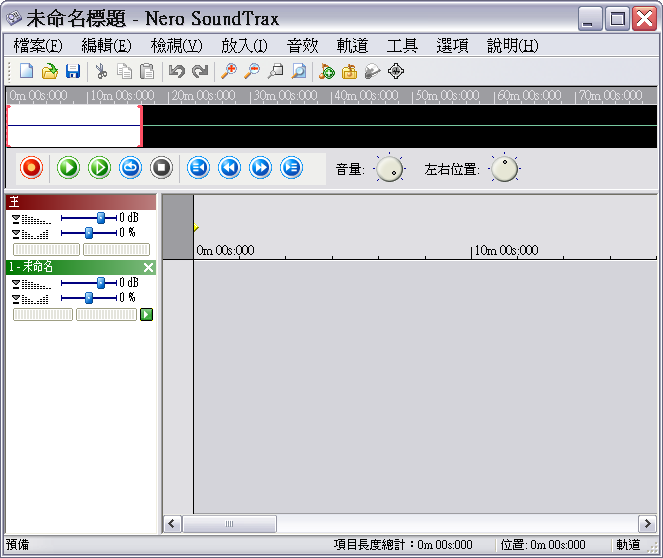Viewport: 663px width, 558px height.
Task: Stop playback with the gray stop button
Action: [162, 167]
